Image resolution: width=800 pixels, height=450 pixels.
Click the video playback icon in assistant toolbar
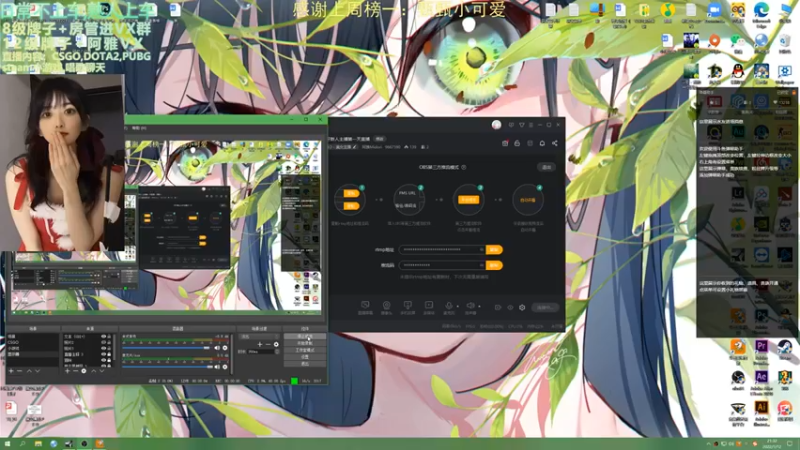click(x=429, y=305)
